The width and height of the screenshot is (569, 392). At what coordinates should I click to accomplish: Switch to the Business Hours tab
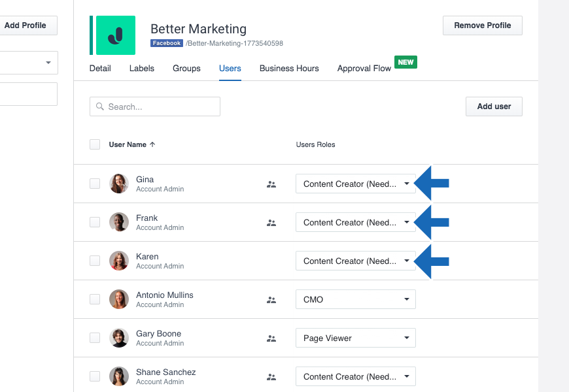click(289, 68)
